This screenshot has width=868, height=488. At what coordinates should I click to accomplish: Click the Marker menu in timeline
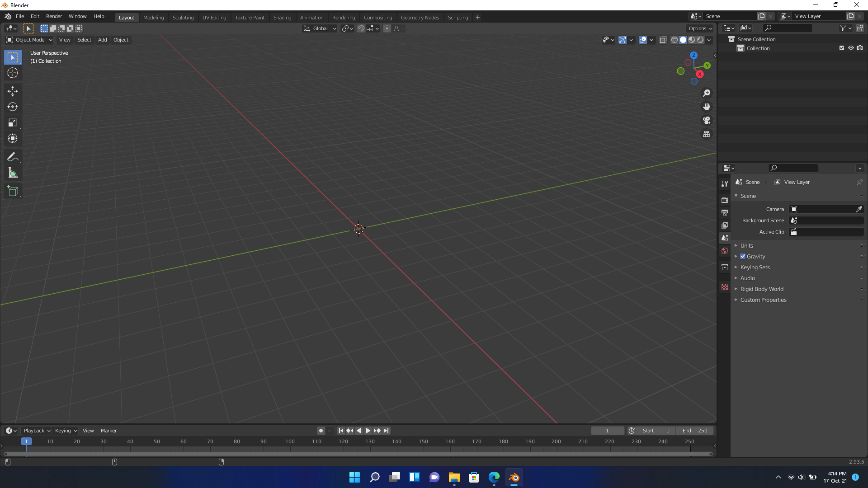pyautogui.click(x=108, y=431)
